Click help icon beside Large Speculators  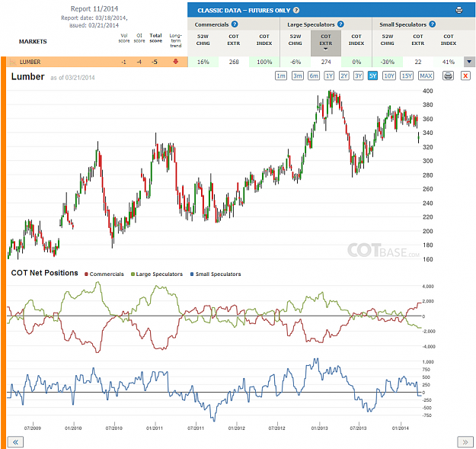coord(340,24)
